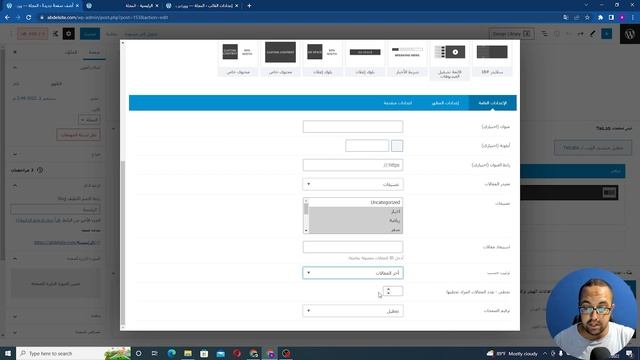Open the pagination dropdown showing تعطيل

click(x=353, y=311)
